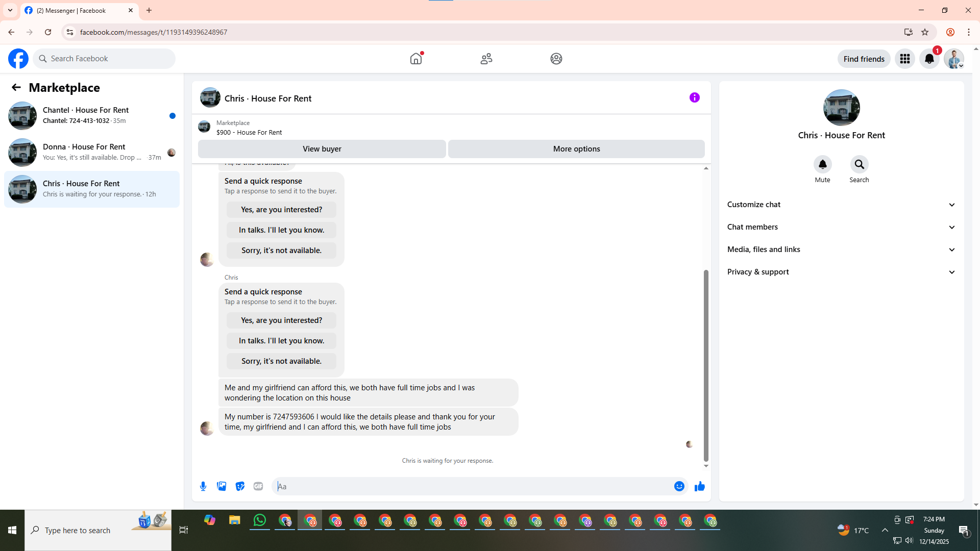Open the emoji picker in message box
This screenshot has width=980, height=551.
tap(679, 486)
